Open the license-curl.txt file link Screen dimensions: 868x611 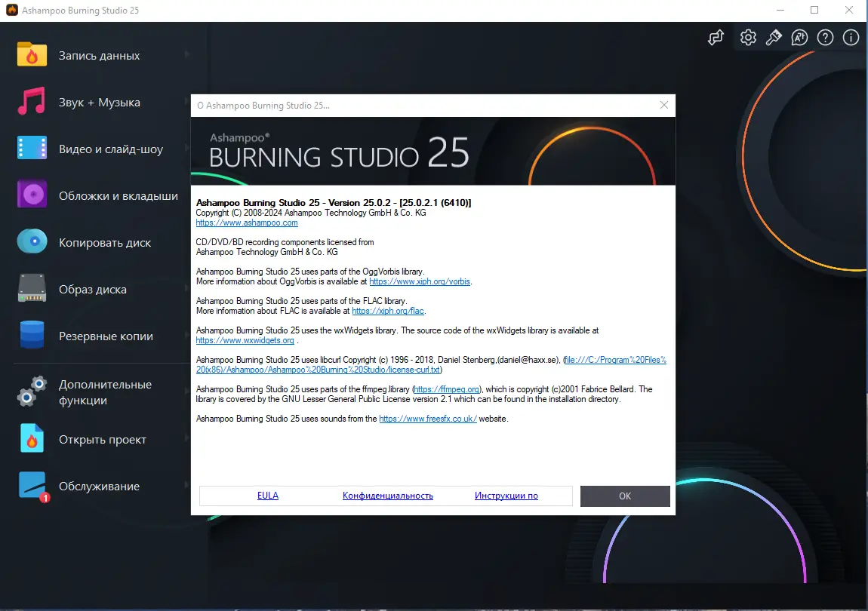click(431, 365)
